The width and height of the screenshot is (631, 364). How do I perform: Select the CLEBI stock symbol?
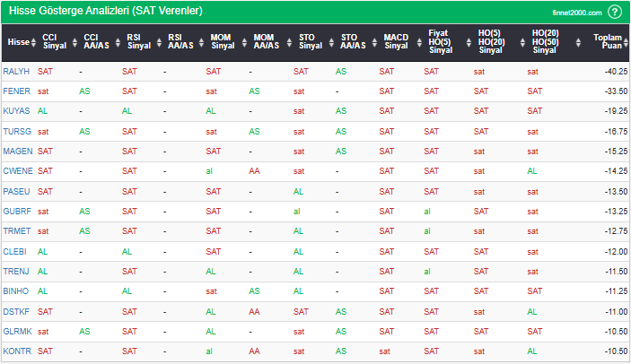click(15, 251)
